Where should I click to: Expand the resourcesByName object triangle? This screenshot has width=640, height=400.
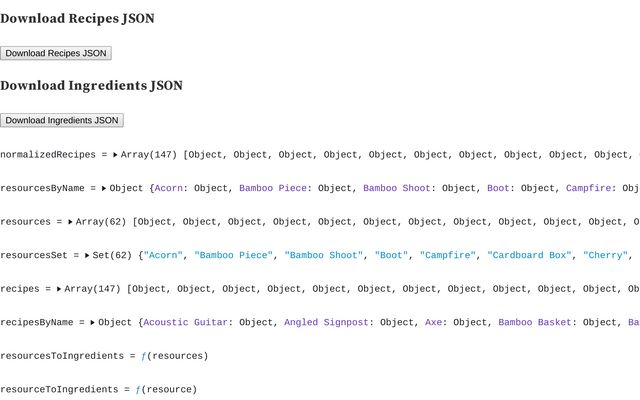pyautogui.click(x=104, y=189)
